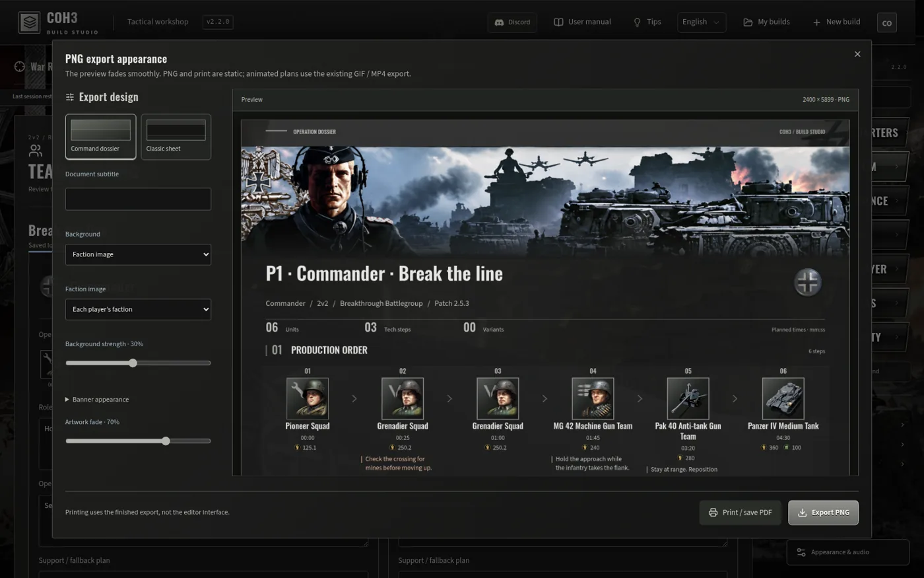Open the User manual

(582, 22)
